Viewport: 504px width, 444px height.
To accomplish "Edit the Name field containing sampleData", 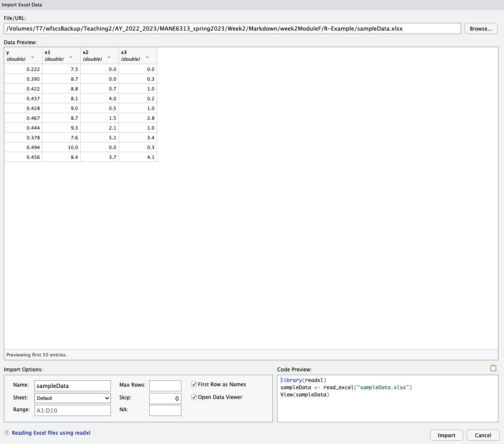I will click(x=72, y=386).
